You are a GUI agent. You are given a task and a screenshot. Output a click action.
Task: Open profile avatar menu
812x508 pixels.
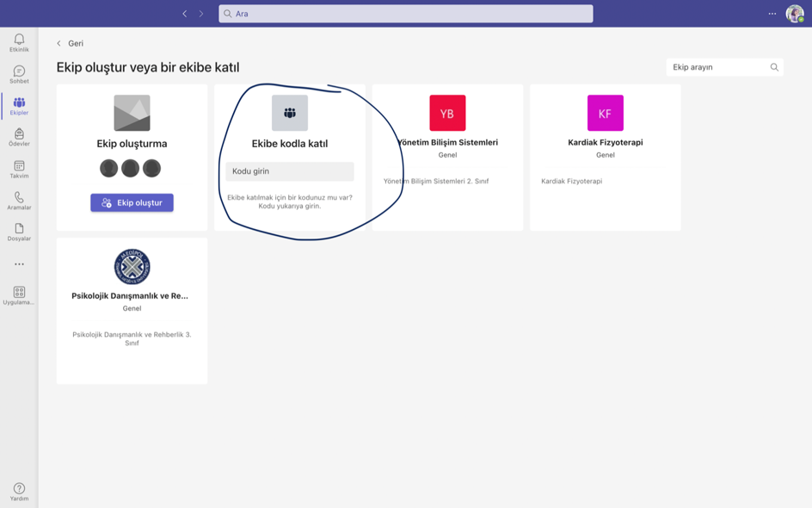[x=795, y=14]
